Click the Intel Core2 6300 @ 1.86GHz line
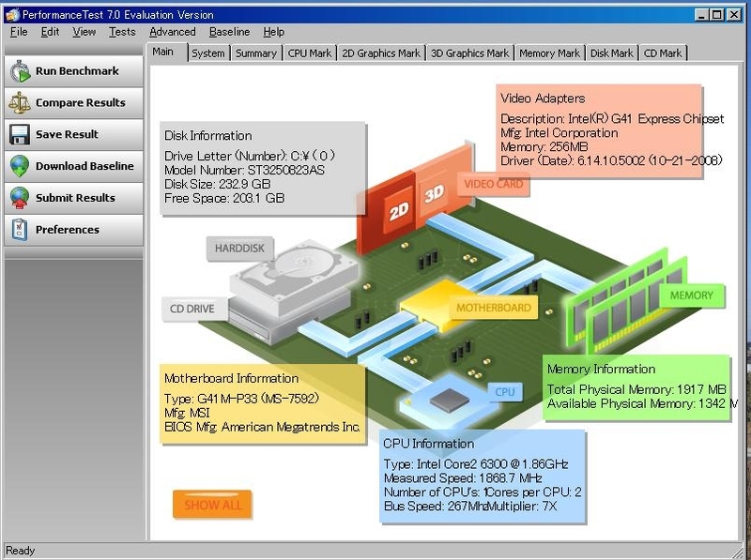Viewport: 751px width, 560px height. (476, 464)
